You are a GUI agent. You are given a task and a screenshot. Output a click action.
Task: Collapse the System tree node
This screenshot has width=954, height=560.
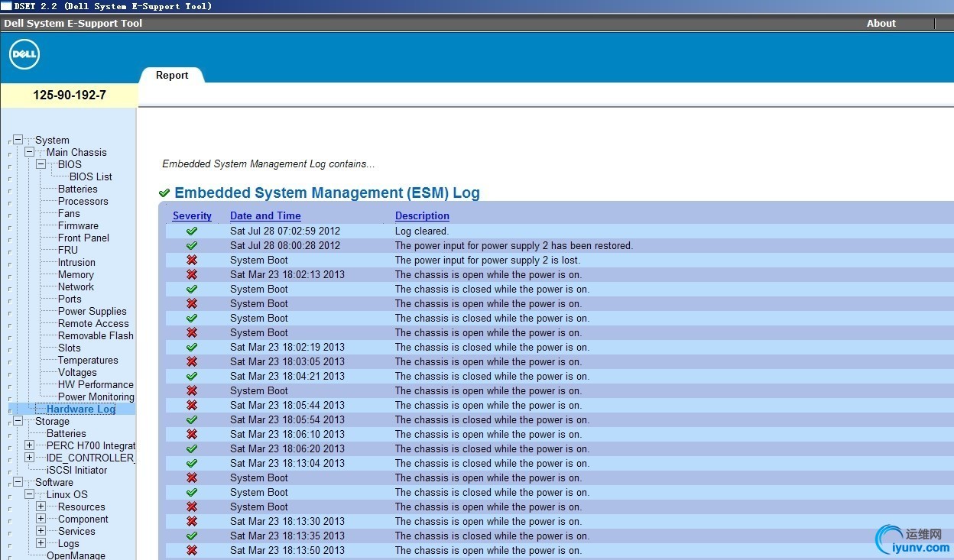point(18,140)
